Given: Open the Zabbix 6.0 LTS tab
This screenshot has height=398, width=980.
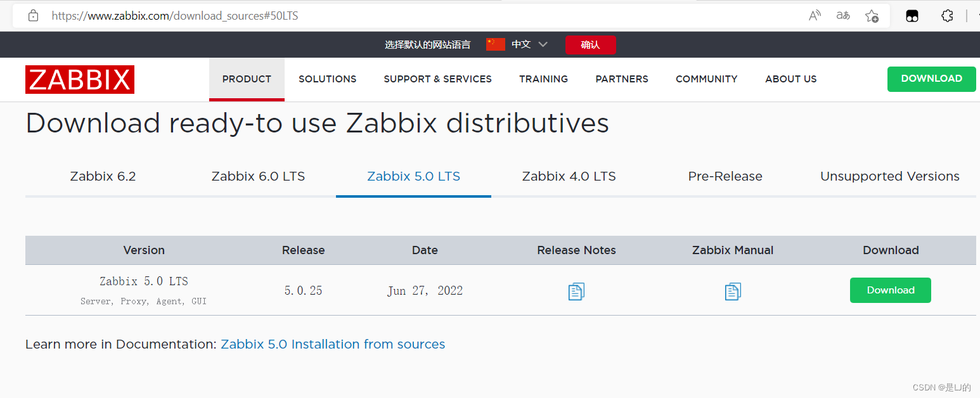Looking at the screenshot, I should pyautogui.click(x=258, y=176).
